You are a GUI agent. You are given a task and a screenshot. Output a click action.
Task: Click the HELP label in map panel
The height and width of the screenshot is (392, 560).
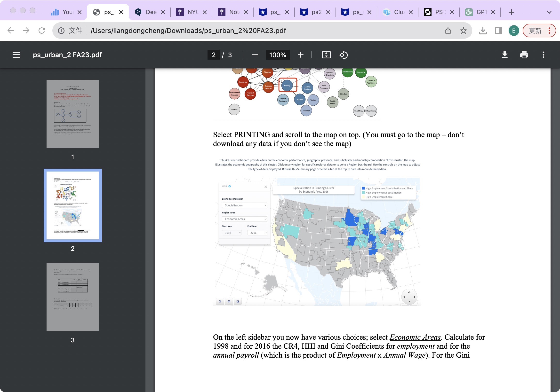tap(225, 186)
